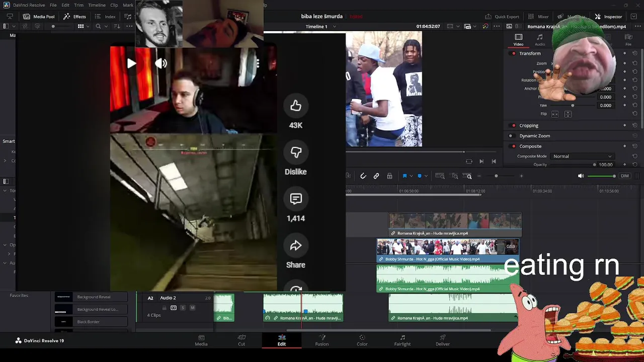Click Quick Export

(x=502, y=17)
